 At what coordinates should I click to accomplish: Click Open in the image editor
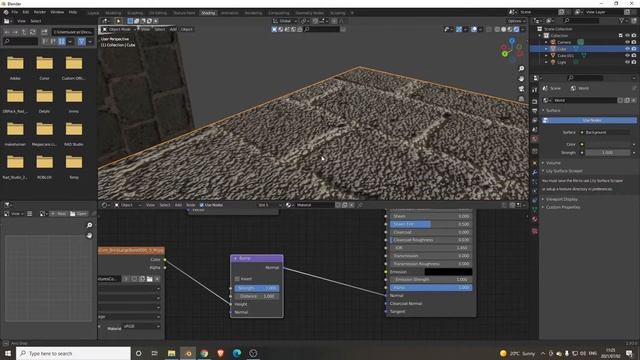(79, 214)
